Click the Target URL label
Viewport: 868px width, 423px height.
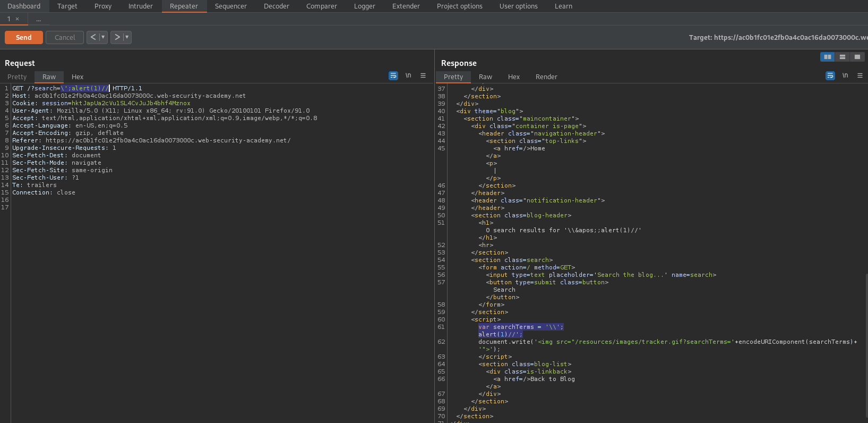778,38
